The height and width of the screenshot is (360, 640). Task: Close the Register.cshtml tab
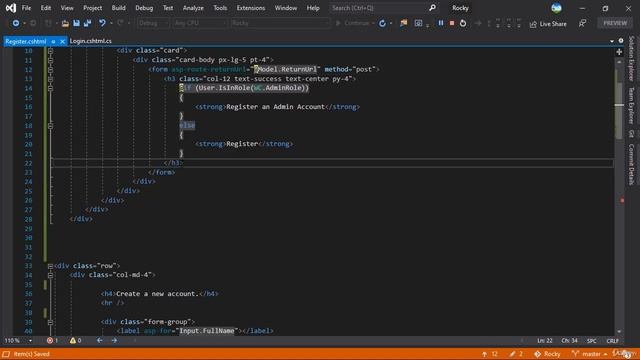62,42
